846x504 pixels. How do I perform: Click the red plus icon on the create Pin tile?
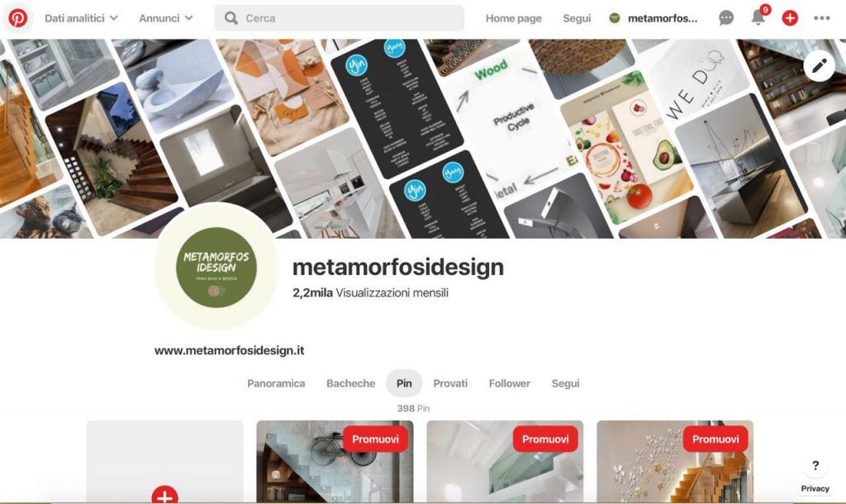[x=164, y=496]
